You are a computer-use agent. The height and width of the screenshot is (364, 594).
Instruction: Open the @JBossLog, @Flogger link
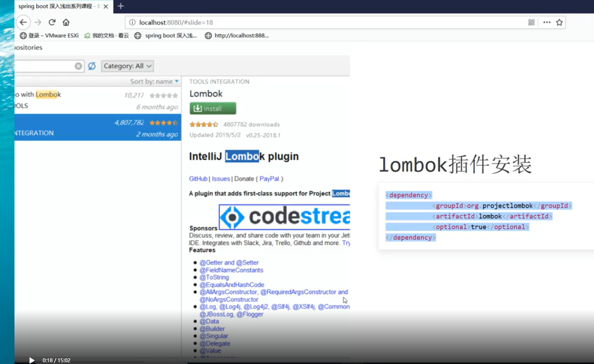[231, 314]
